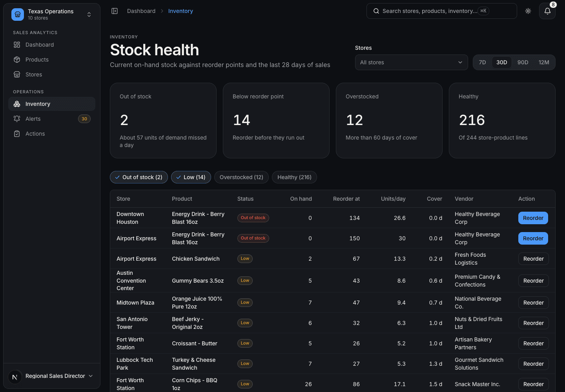This screenshot has height=392, width=565.
Task: Open Alerts in the sidebar
Action: (52, 119)
